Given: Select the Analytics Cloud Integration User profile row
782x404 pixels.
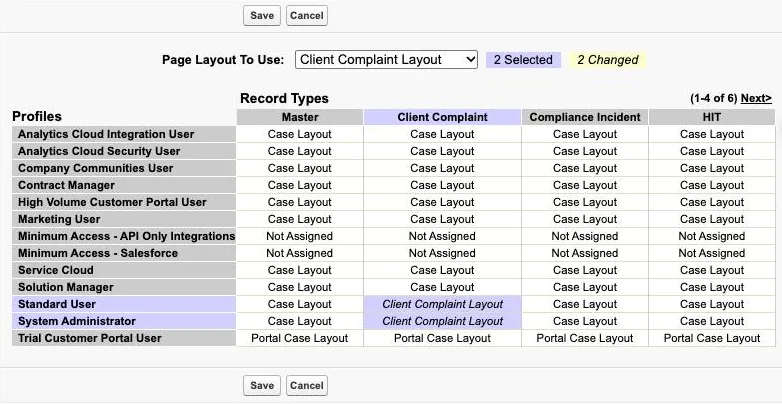Looking at the screenshot, I should 124,134.
